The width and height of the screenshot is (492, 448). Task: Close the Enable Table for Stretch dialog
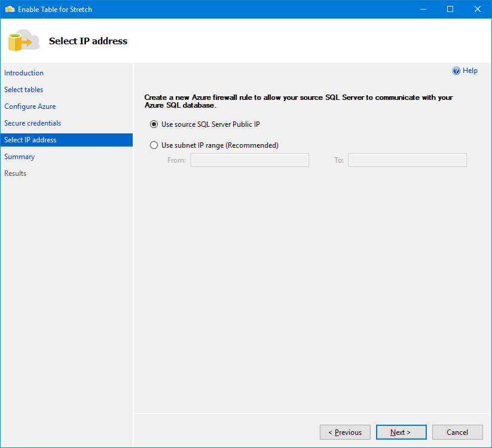click(x=477, y=9)
